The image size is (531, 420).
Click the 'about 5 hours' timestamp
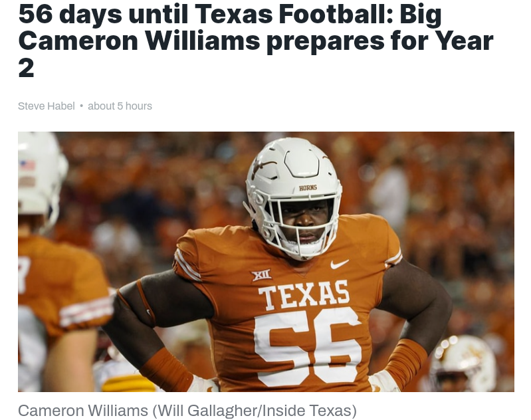(120, 106)
